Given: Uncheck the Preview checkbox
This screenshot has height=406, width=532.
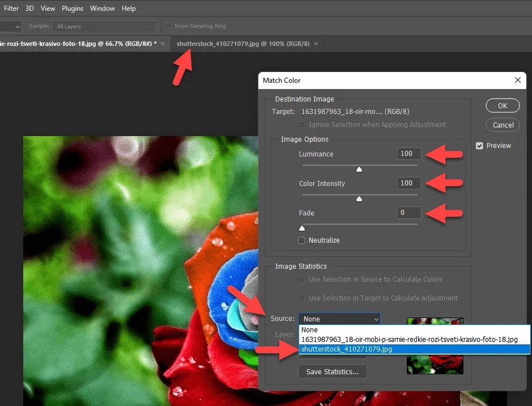Looking at the screenshot, I should [479, 146].
